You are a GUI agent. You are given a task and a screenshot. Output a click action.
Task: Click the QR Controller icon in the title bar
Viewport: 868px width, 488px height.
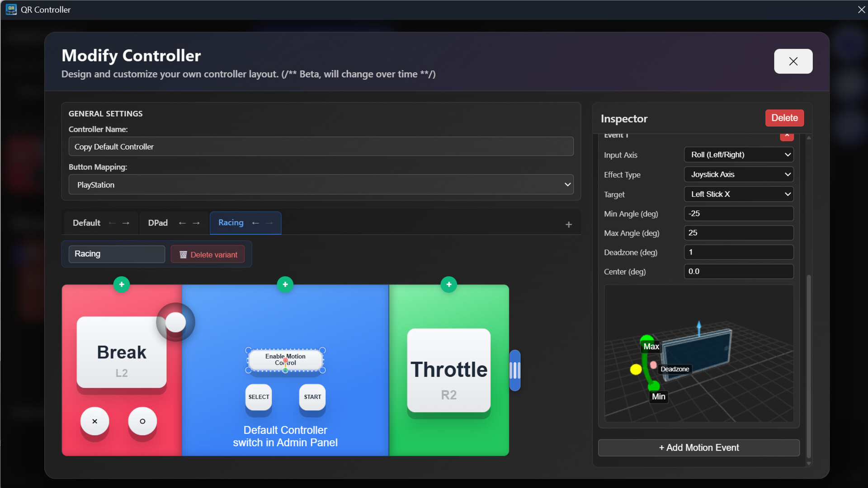pos(11,9)
